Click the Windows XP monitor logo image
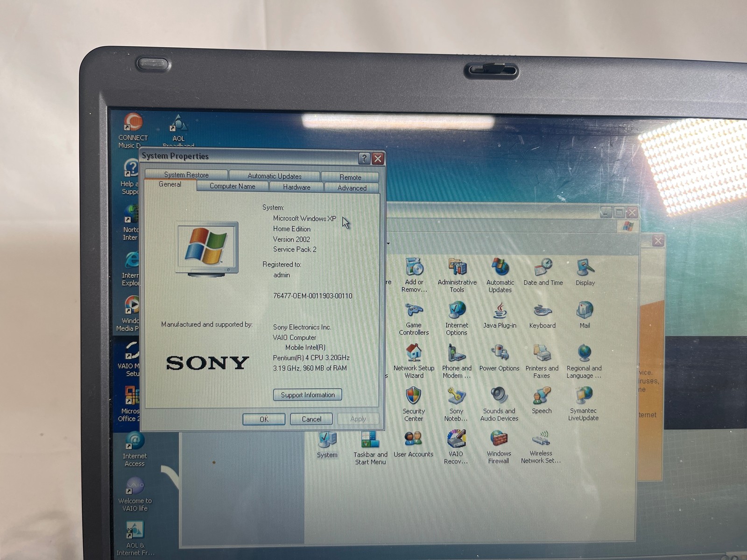The width and height of the screenshot is (747, 560). 207,249
